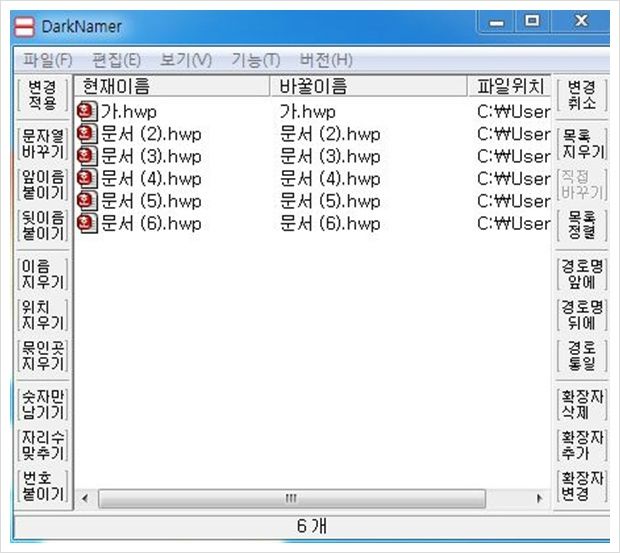Select current name 가.hwp
620x553 pixels.
click(x=129, y=112)
